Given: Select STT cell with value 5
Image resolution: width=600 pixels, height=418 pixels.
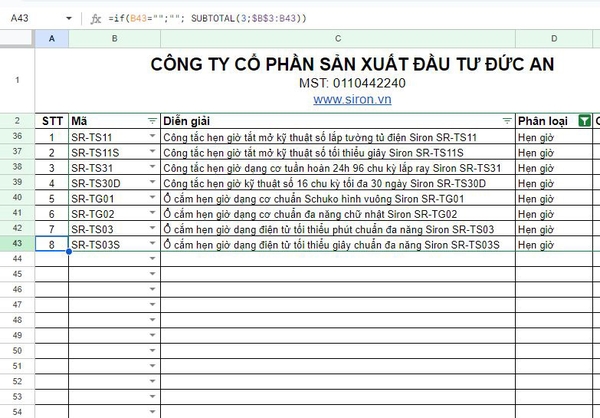Looking at the screenshot, I should click(x=52, y=198).
